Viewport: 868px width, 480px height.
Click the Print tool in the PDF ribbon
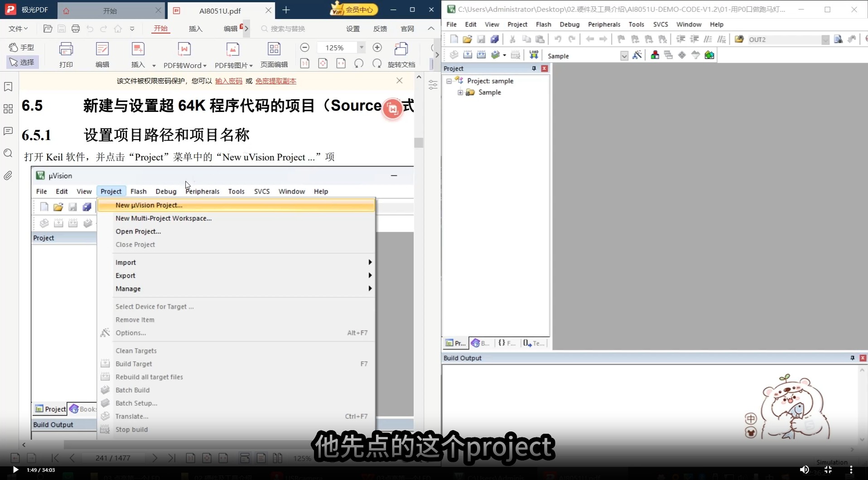66,54
